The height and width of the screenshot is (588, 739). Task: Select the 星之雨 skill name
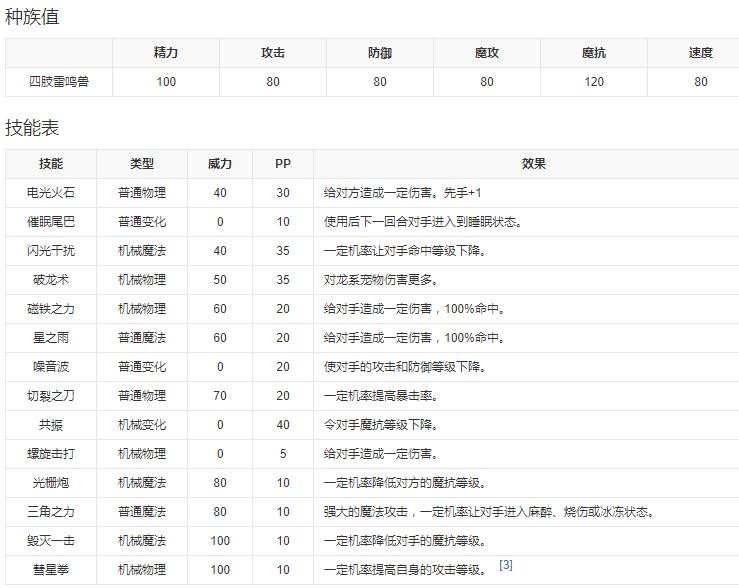click(x=51, y=338)
